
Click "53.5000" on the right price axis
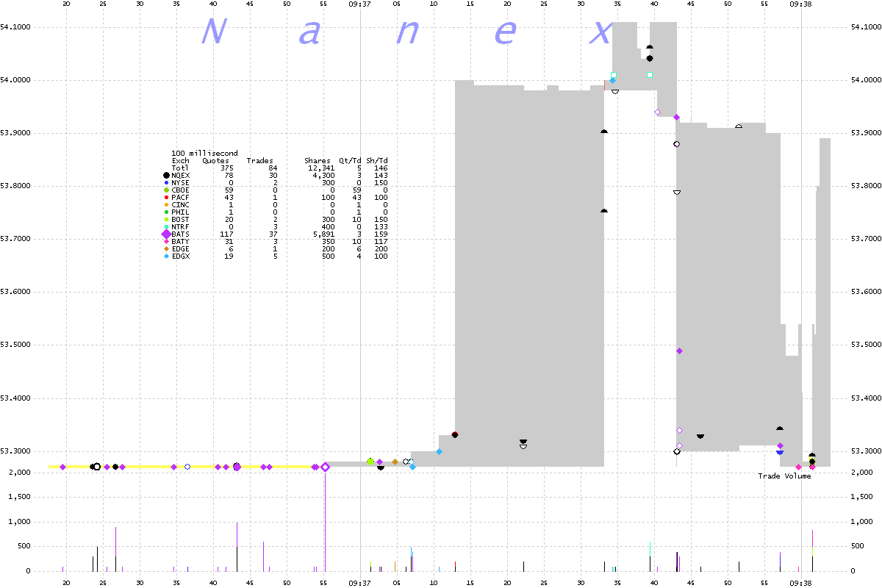(x=865, y=345)
